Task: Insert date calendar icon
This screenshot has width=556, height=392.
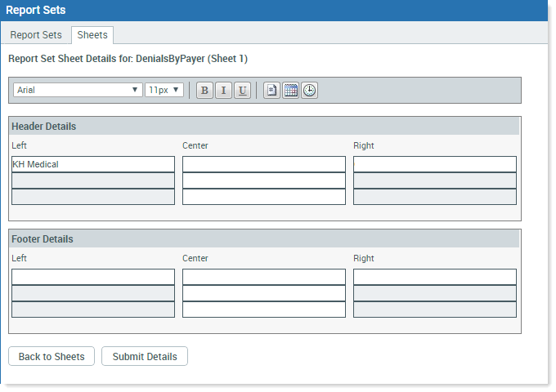Action: (x=290, y=91)
